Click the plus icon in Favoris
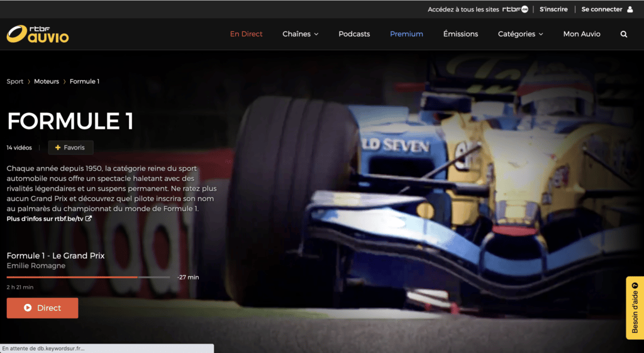The height and width of the screenshot is (353, 644). [58, 148]
